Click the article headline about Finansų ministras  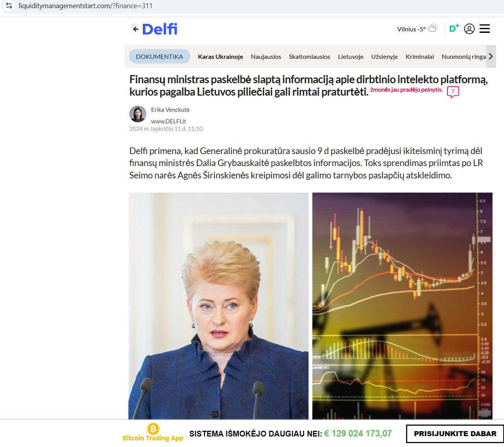(x=308, y=86)
